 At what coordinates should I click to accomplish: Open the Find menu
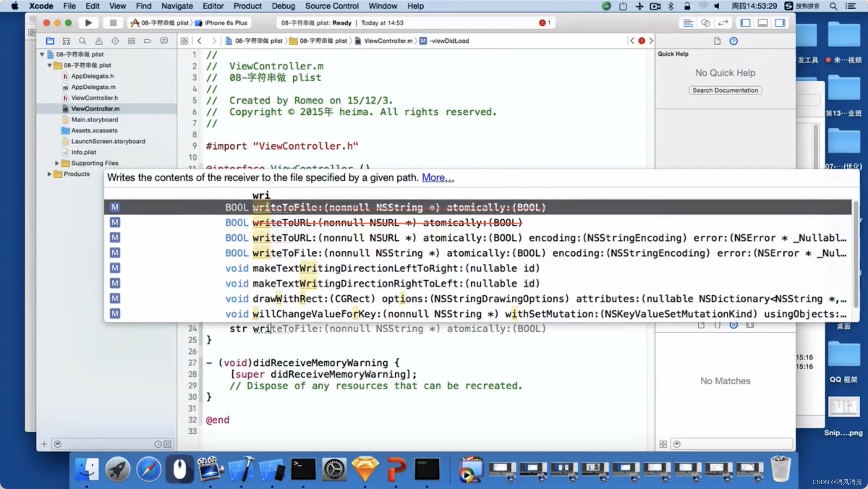pyautogui.click(x=144, y=6)
